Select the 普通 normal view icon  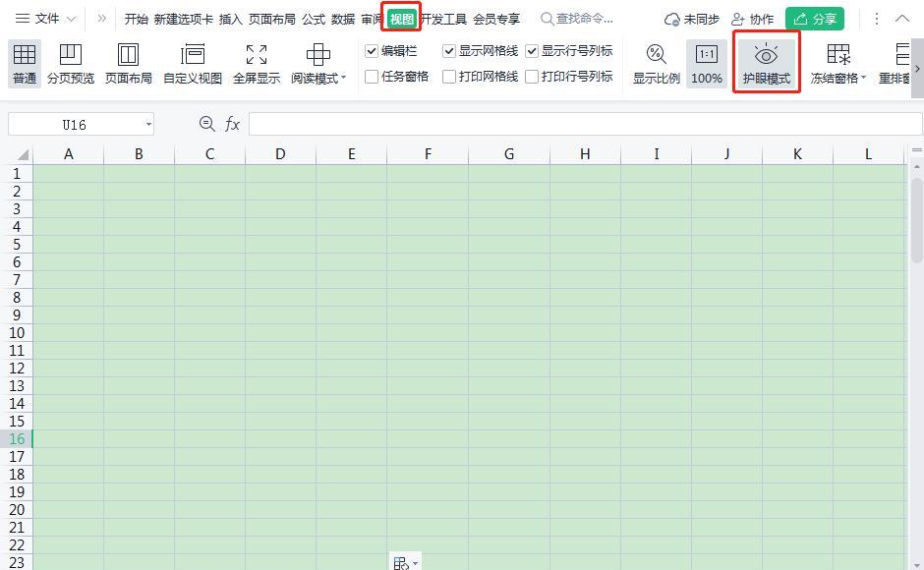tap(25, 64)
